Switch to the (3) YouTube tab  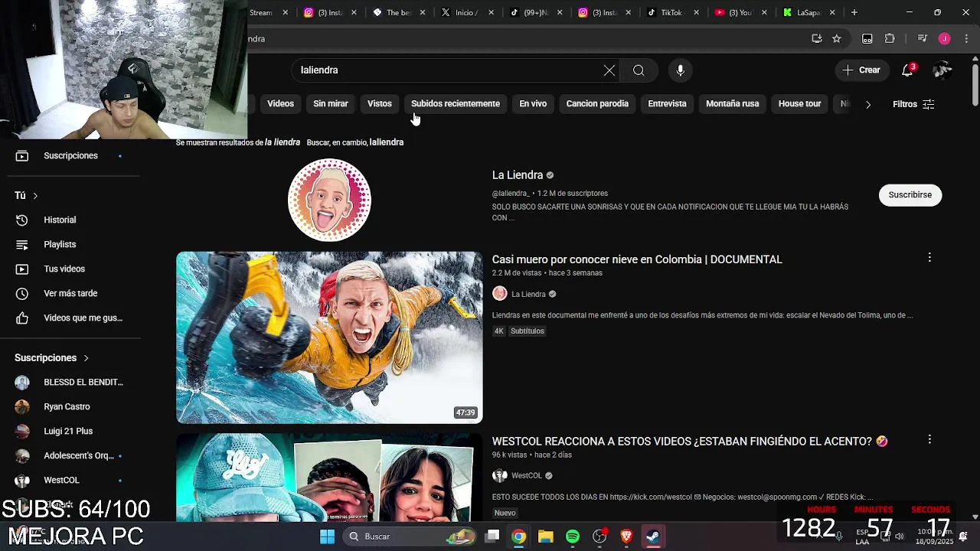(740, 12)
